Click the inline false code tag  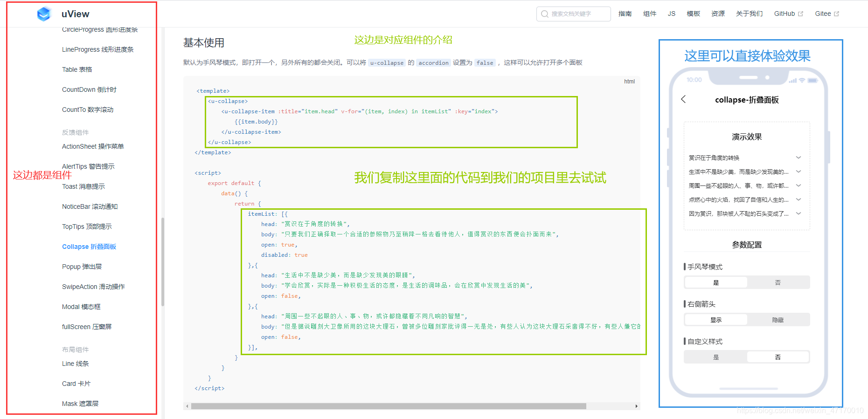click(485, 63)
